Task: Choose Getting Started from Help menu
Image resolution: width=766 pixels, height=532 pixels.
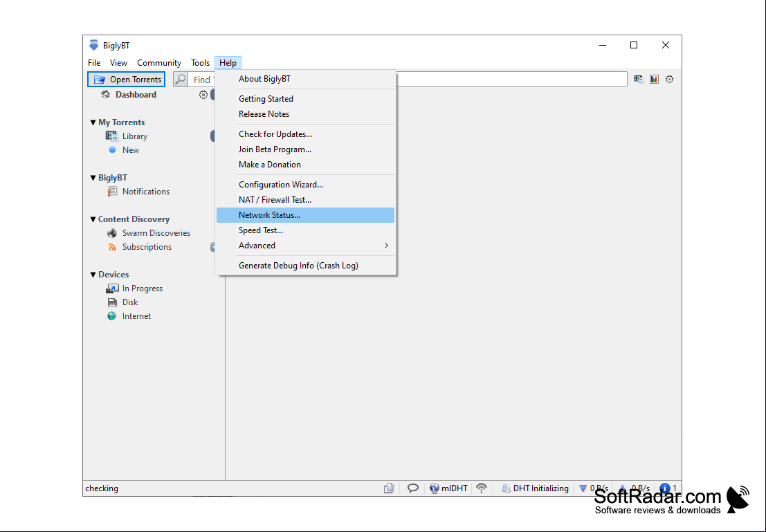Action: click(x=305, y=99)
